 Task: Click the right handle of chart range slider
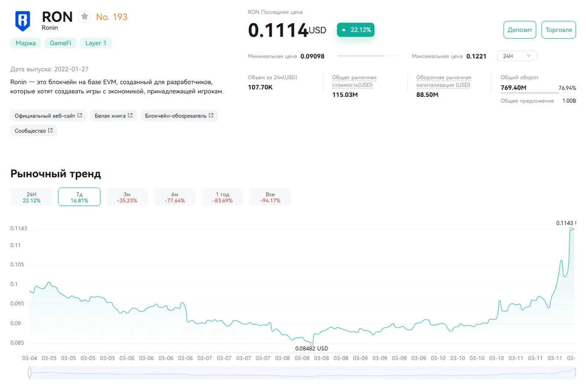coord(575,373)
